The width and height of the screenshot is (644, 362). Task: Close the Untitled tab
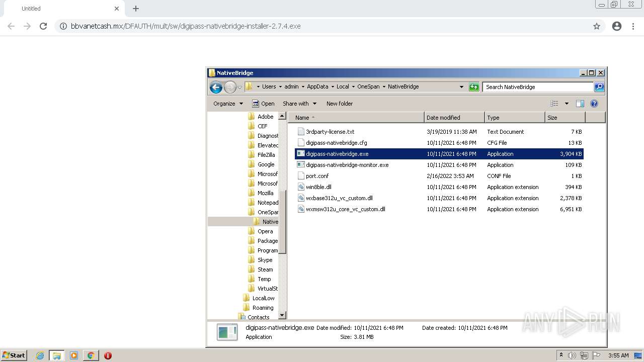click(x=117, y=9)
